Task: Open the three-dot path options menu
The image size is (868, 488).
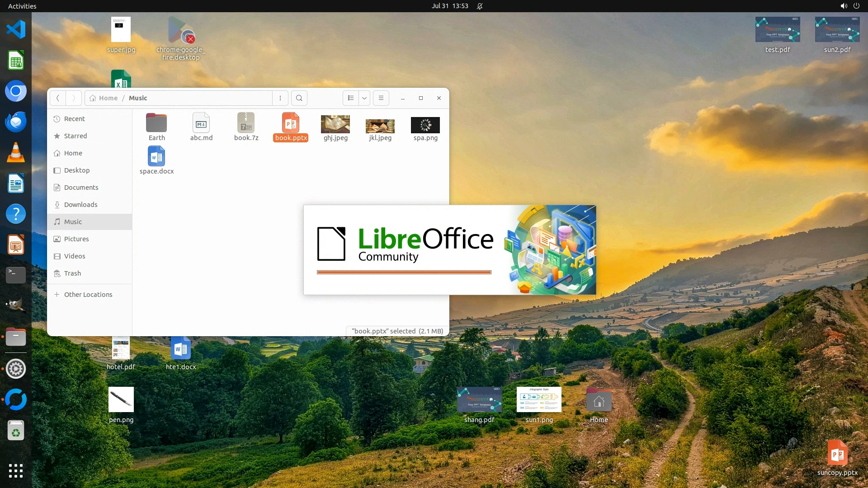Action: (280, 98)
